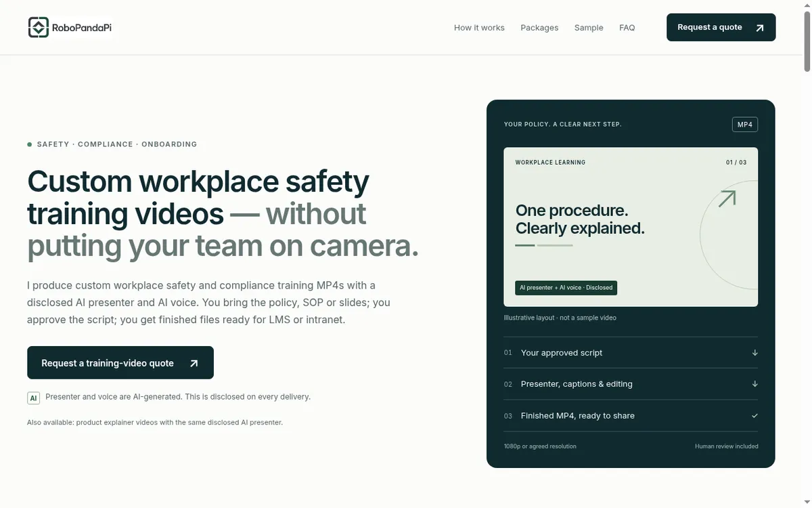
Task: Open the Packages nav item
Action: pyautogui.click(x=539, y=28)
